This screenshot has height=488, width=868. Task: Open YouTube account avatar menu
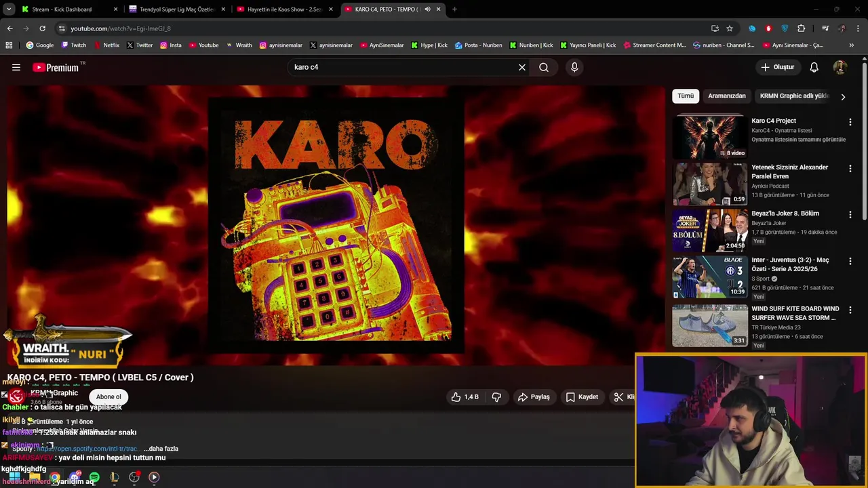tap(840, 67)
